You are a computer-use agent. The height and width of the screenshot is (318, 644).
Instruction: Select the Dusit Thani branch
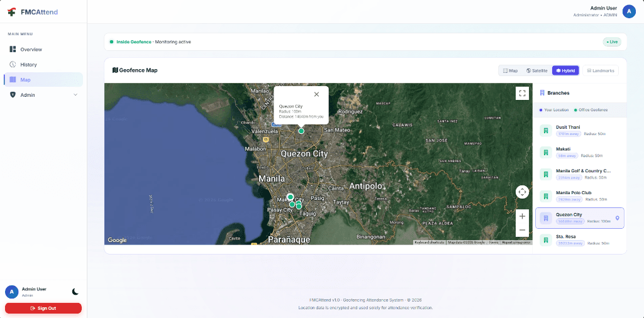click(579, 130)
